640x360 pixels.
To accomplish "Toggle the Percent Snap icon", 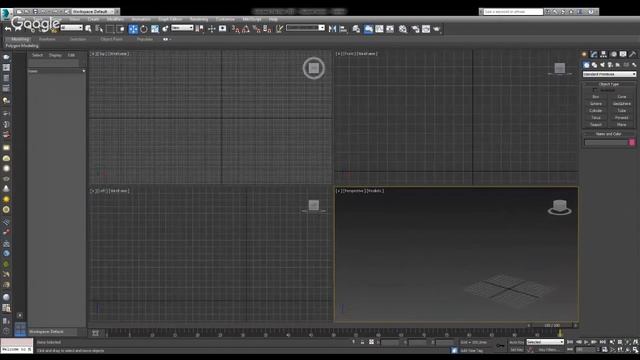I will click(256, 29).
